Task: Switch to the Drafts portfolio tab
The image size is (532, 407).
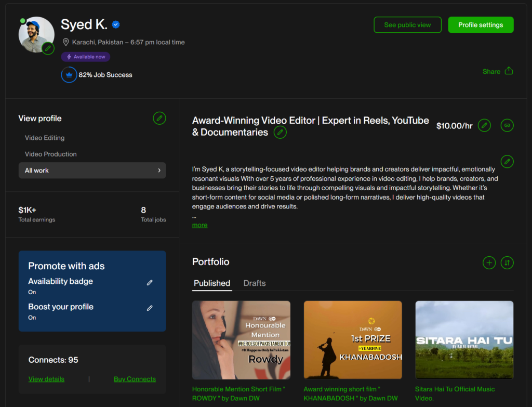Action: 254,283
